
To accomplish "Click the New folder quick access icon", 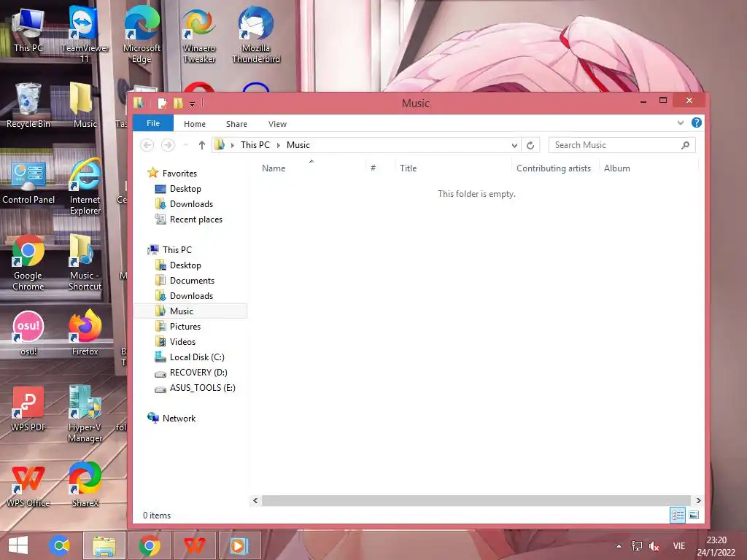I will point(178,103).
